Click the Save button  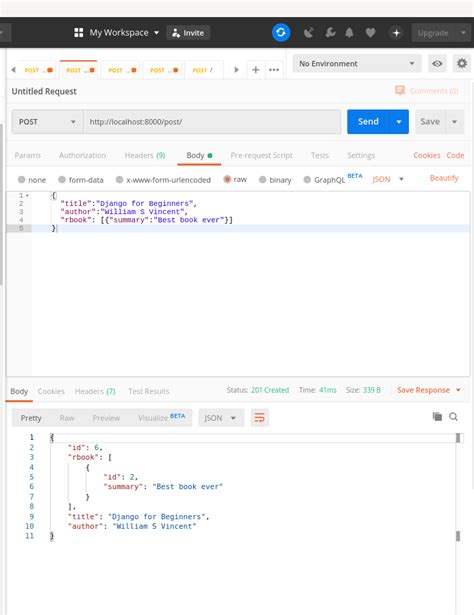(430, 122)
